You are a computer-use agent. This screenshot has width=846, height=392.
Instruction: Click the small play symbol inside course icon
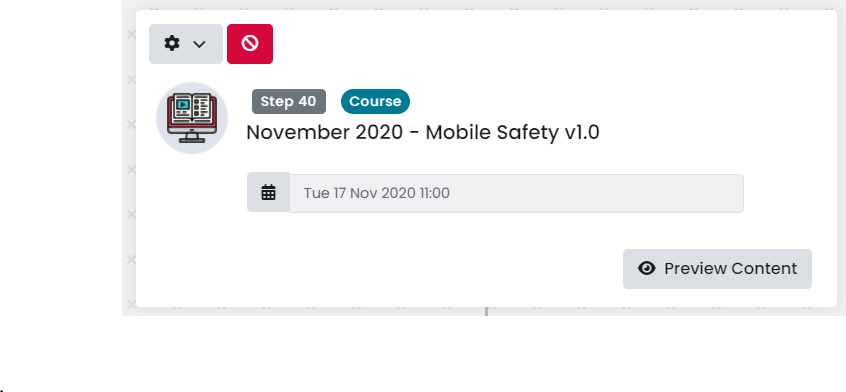pyautogui.click(x=183, y=105)
